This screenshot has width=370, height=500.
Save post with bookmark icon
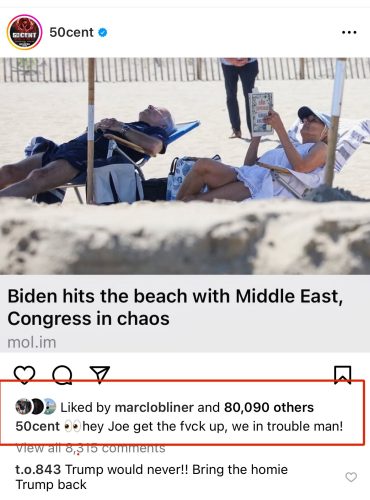[343, 375]
